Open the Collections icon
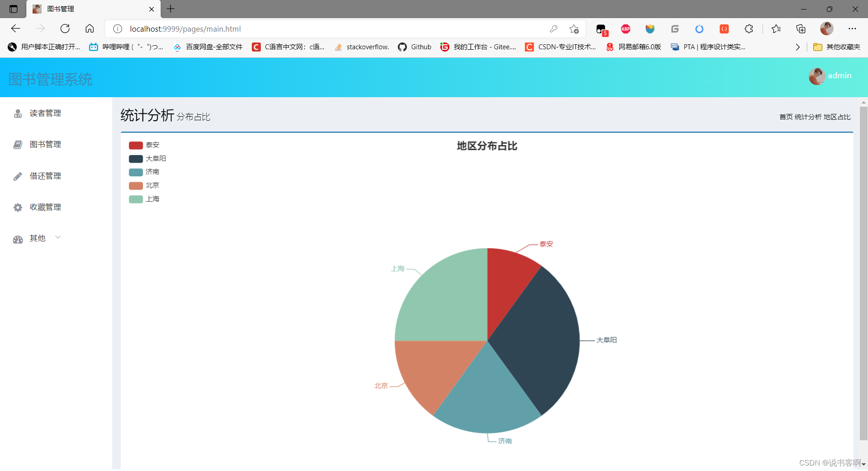This screenshot has height=471, width=868. point(801,29)
